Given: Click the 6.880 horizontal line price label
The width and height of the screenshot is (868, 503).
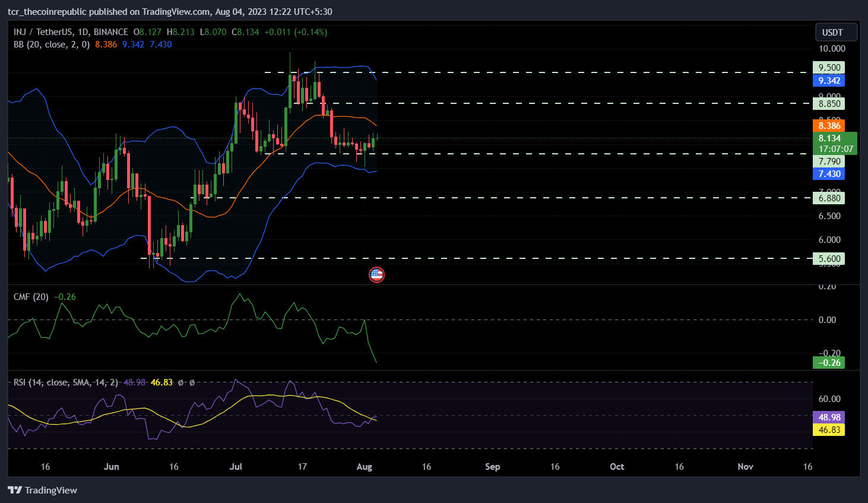Looking at the screenshot, I should coord(829,198).
